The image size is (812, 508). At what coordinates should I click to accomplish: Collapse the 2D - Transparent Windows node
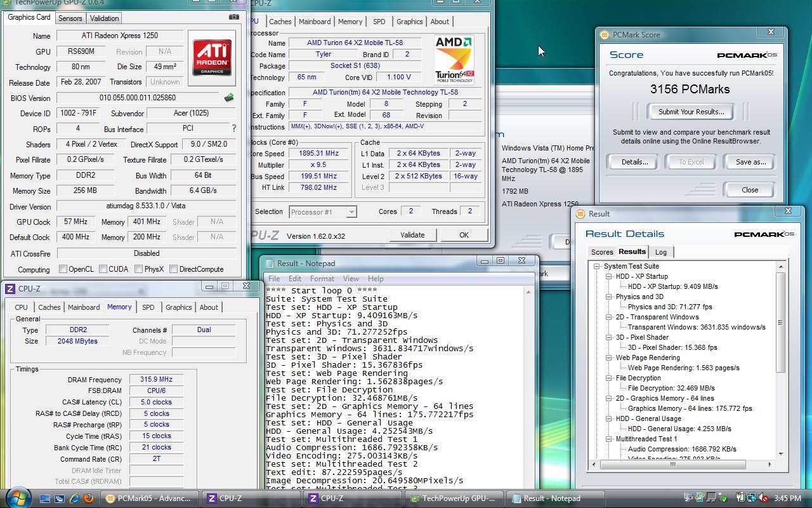608,317
